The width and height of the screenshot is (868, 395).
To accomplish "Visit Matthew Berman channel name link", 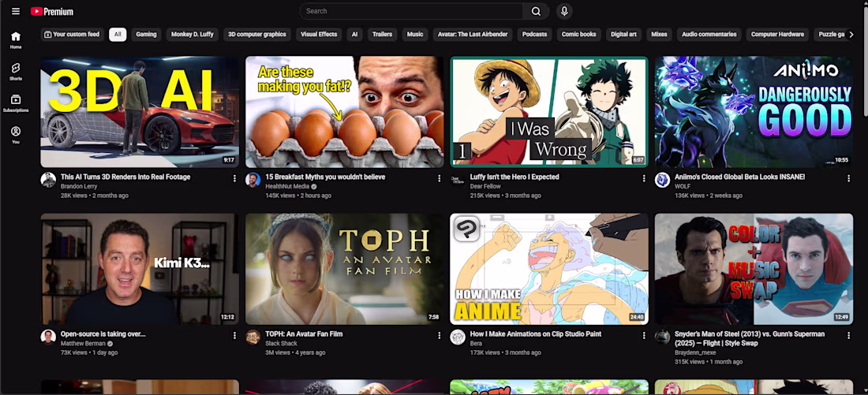I will pos(83,344).
